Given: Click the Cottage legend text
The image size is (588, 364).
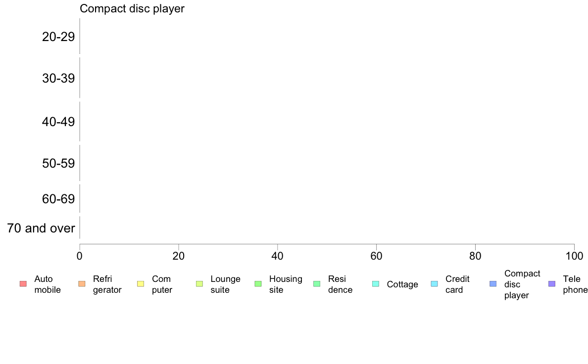Looking at the screenshot, I should coord(402,284).
